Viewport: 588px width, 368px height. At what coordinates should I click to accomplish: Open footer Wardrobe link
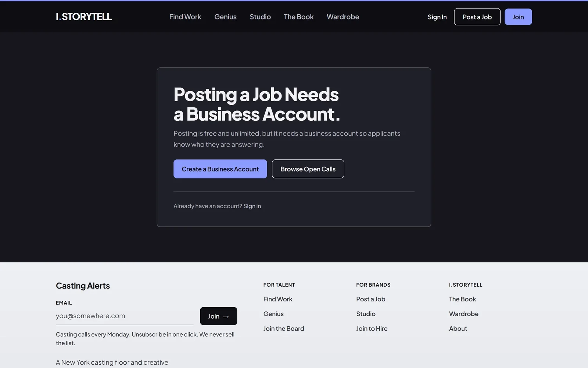(464, 314)
